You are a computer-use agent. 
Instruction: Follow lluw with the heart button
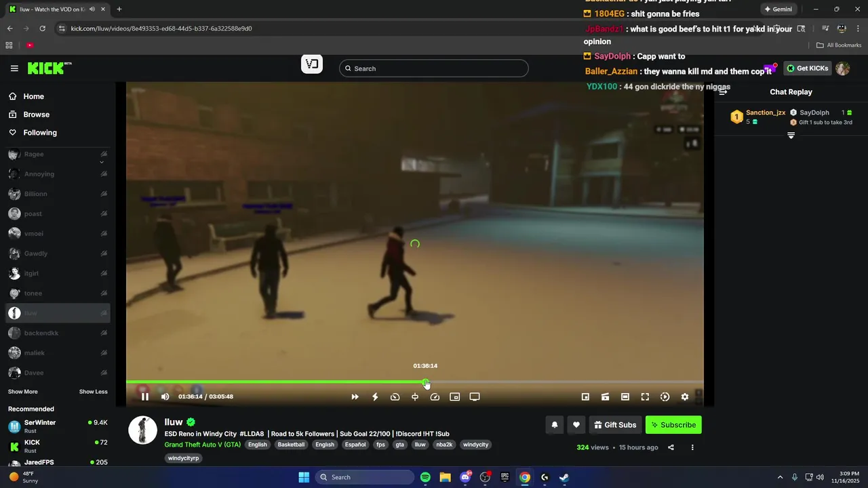576,425
